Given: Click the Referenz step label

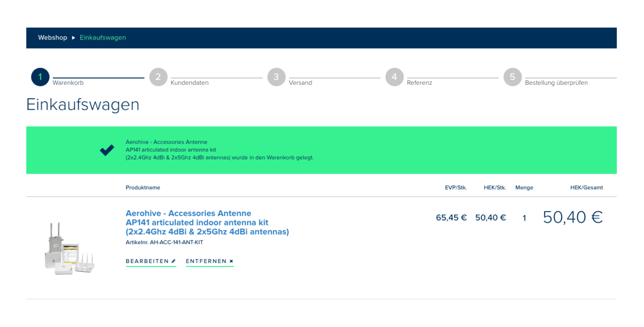Looking at the screenshot, I should [419, 83].
